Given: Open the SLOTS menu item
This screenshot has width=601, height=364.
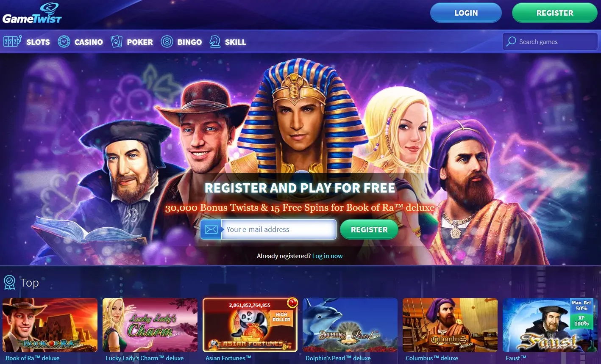Looking at the screenshot, I should pyautogui.click(x=38, y=42).
